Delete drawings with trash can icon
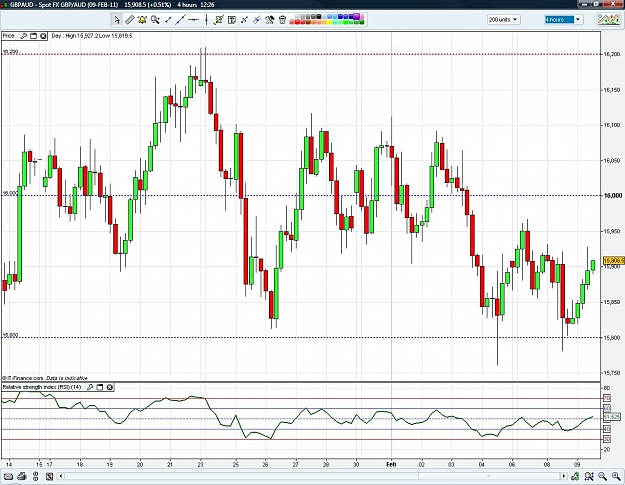The height and width of the screenshot is (485, 625). (282, 20)
